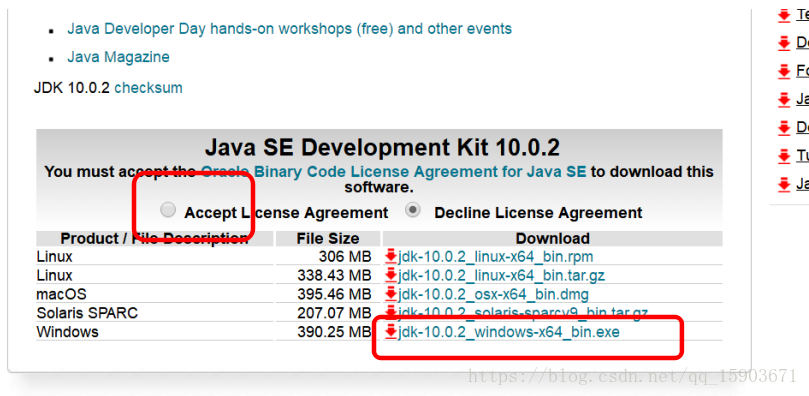
Task: Click the 'Download' column header
Action: (x=552, y=239)
